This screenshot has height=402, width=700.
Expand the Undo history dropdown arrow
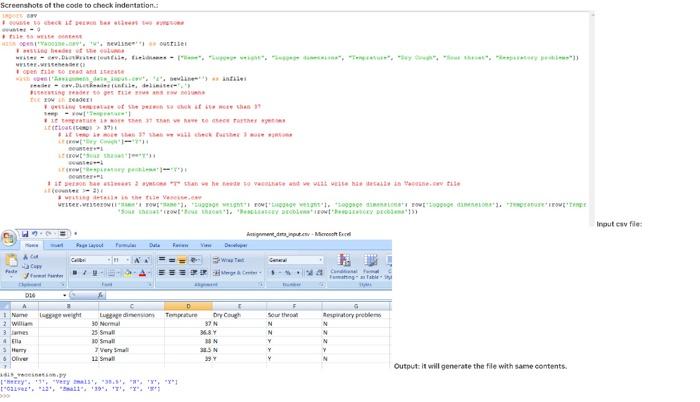[41, 234]
